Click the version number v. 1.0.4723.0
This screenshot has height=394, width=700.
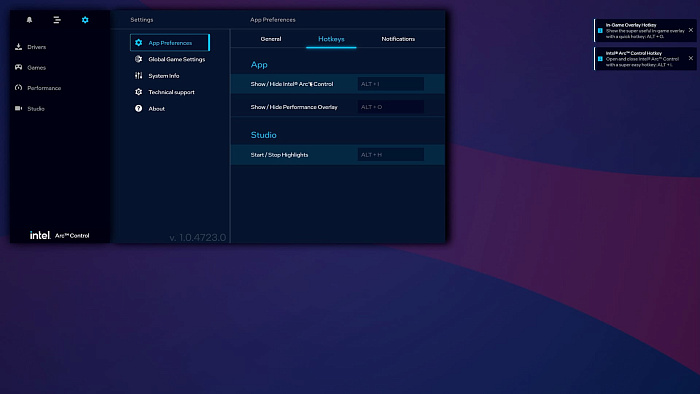click(x=198, y=237)
